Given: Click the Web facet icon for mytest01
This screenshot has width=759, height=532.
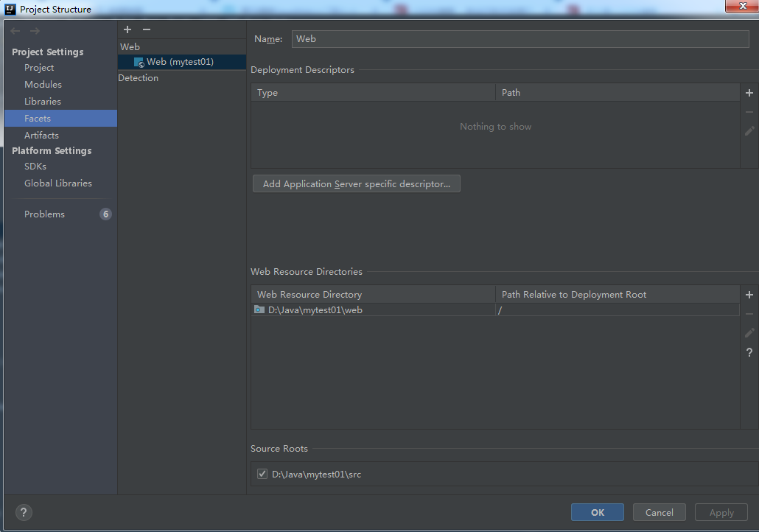Looking at the screenshot, I should click(139, 63).
